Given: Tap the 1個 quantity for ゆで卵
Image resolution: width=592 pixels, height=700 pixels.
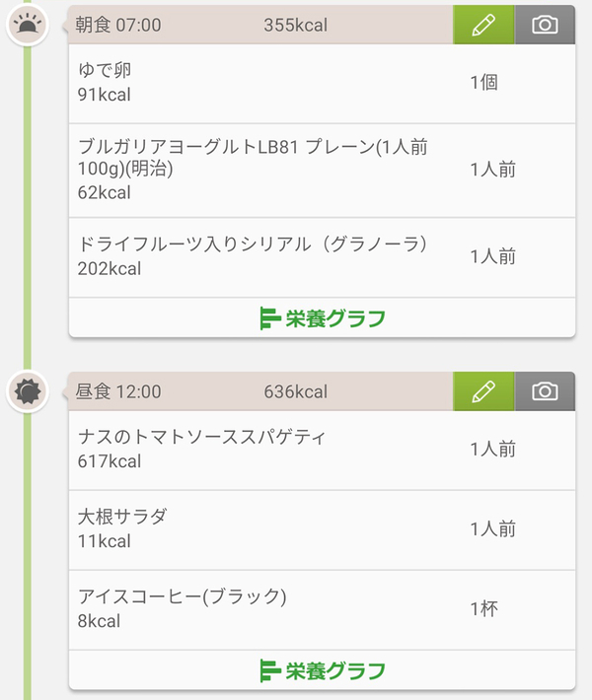Looking at the screenshot, I should click(483, 83).
